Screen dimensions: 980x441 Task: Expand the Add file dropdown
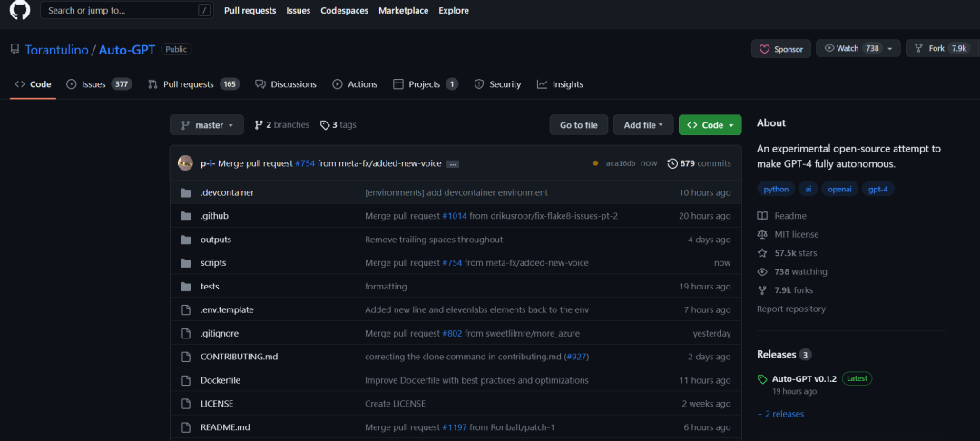[x=643, y=125]
